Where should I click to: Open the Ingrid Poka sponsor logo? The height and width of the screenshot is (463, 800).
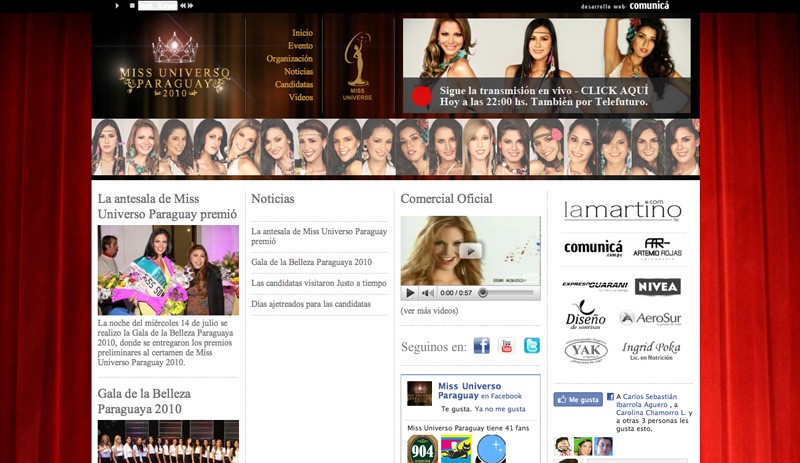click(x=651, y=351)
